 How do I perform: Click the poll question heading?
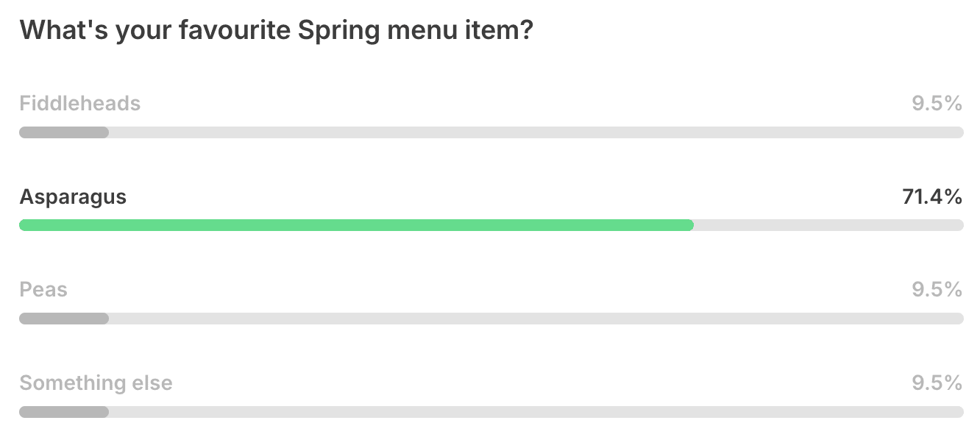tap(276, 32)
